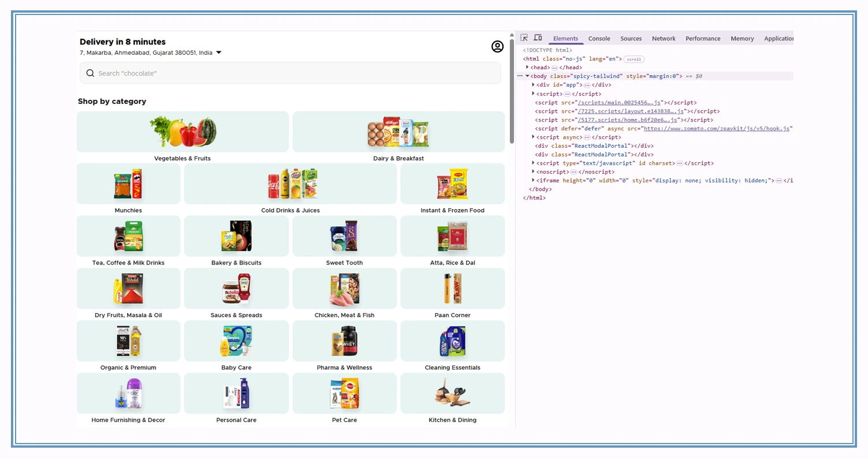Open the Sweet Tooth category
Screen dimensions: 868x458
[x=344, y=236]
